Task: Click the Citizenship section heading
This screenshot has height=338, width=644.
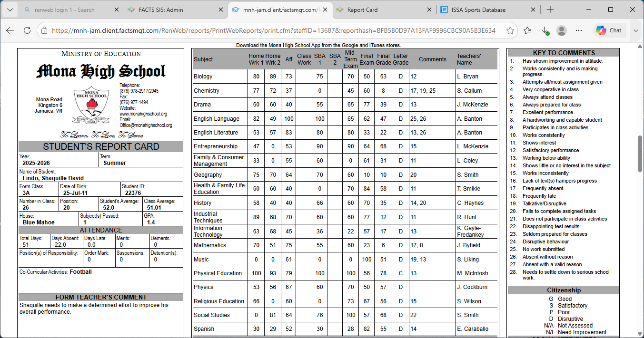Action: tap(564, 290)
